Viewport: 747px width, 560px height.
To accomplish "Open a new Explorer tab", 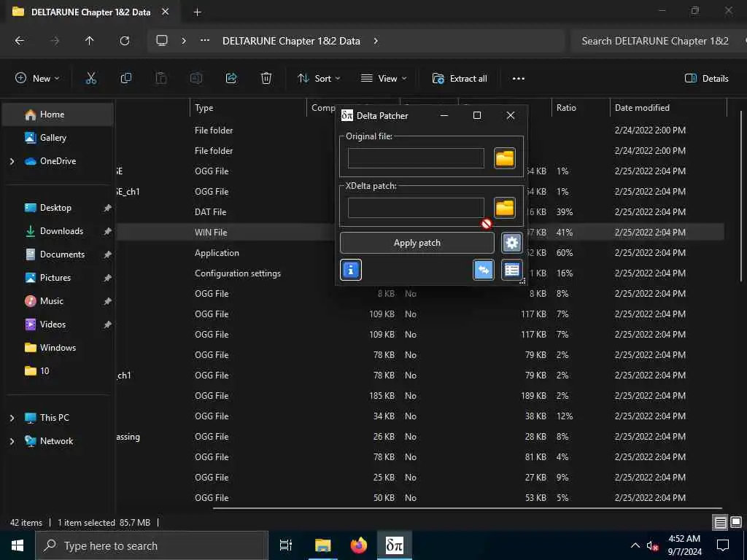I will pyautogui.click(x=197, y=12).
